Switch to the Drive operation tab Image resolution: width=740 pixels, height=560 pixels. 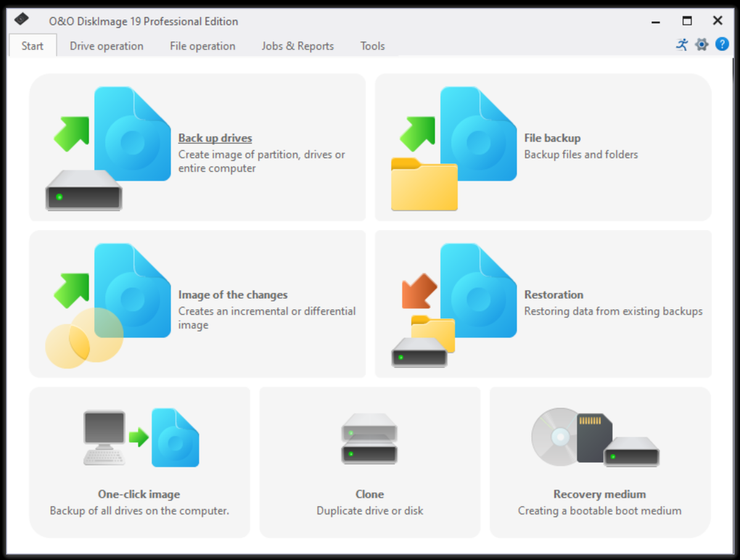click(106, 46)
